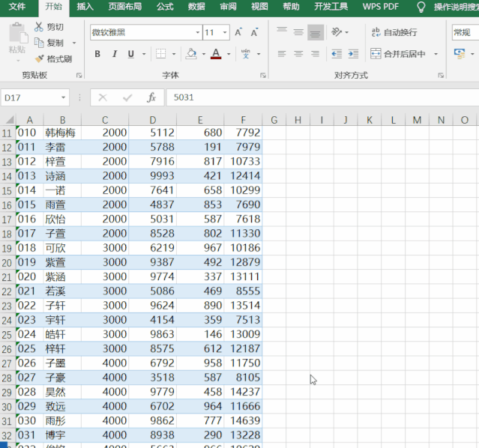Click the Copy icon

[39, 43]
